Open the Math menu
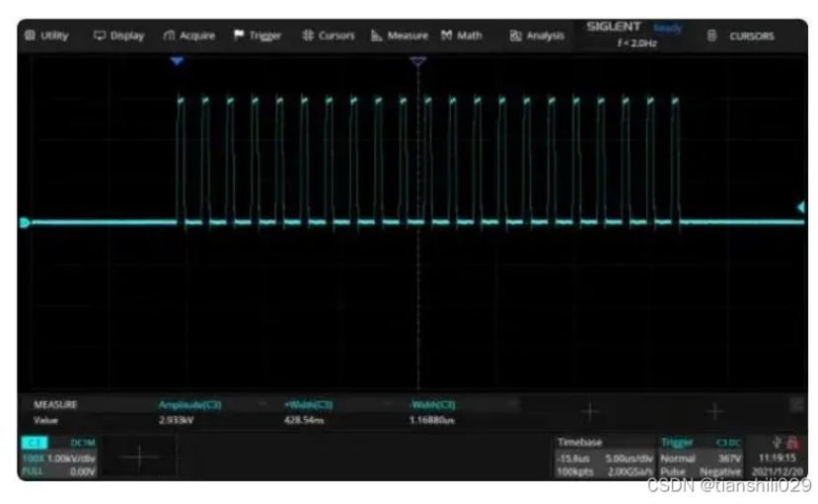The height and width of the screenshot is (504, 818). tap(462, 36)
